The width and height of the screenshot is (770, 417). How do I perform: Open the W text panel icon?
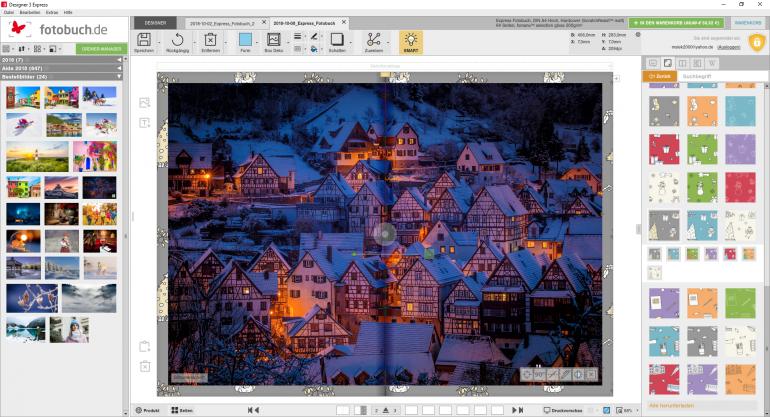[712, 63]
